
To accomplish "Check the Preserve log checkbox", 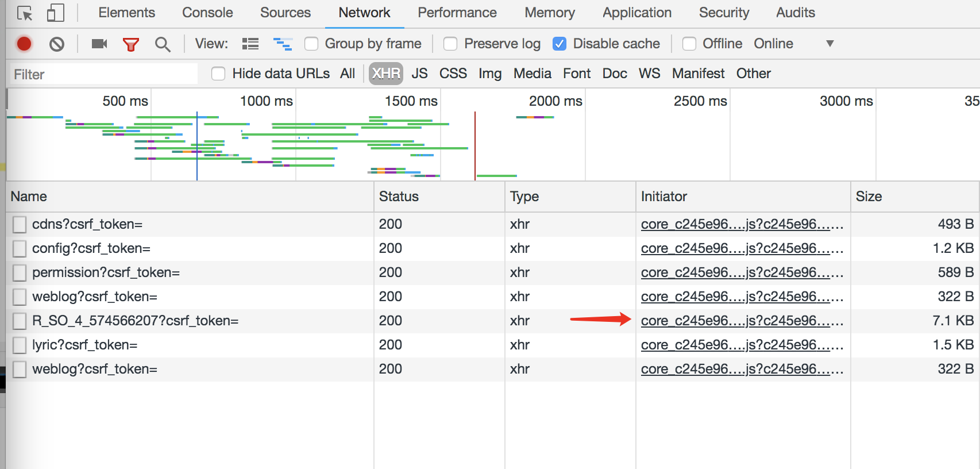I will pos(450,44).
